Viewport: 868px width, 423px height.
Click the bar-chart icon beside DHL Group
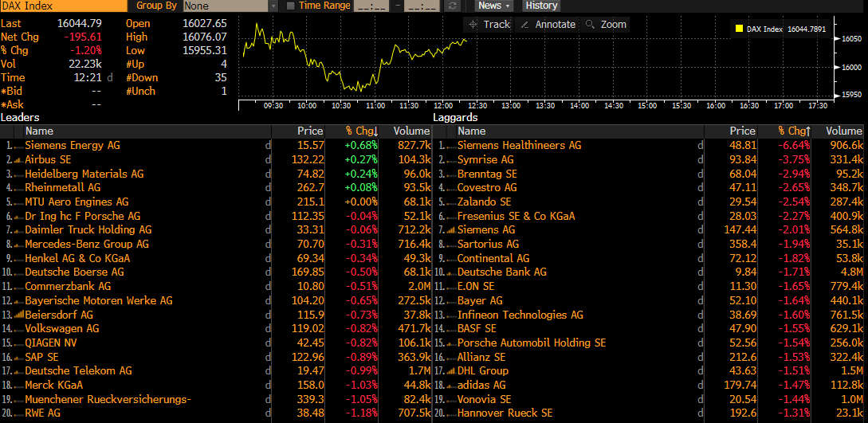click(450, 371)
